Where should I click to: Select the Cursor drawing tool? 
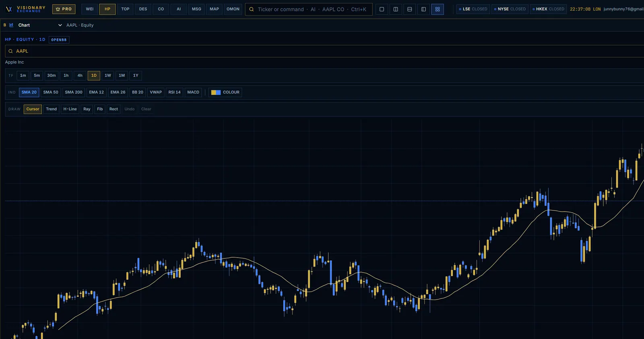(x=33, y=109)
